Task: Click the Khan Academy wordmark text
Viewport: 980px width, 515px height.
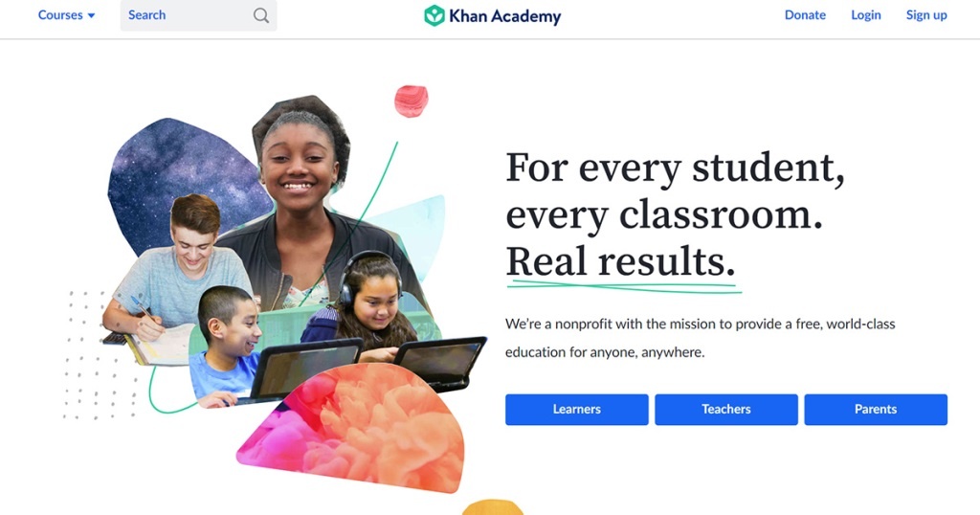Action: pyautogui.click(x=505, y=16)
